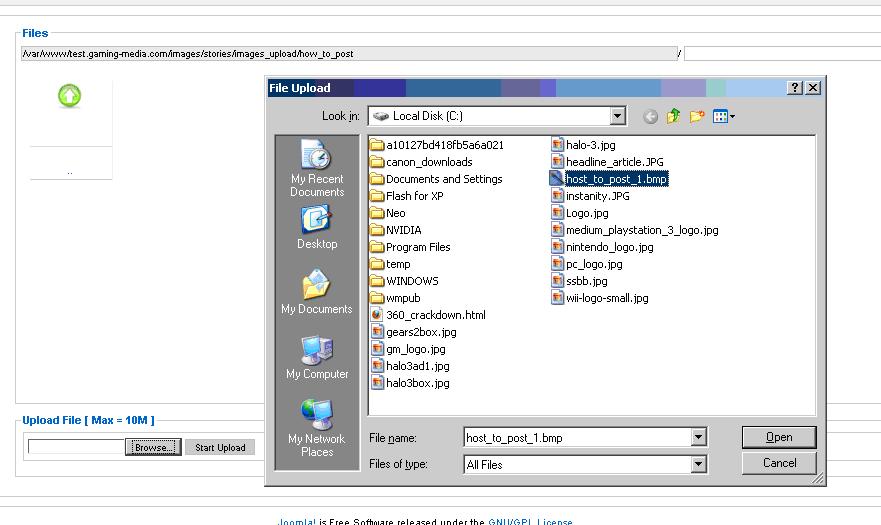The height and width of the screenshot is (525, 881).
Task: Open the View menu icon in dialog
Action: (x=724, y=116)
